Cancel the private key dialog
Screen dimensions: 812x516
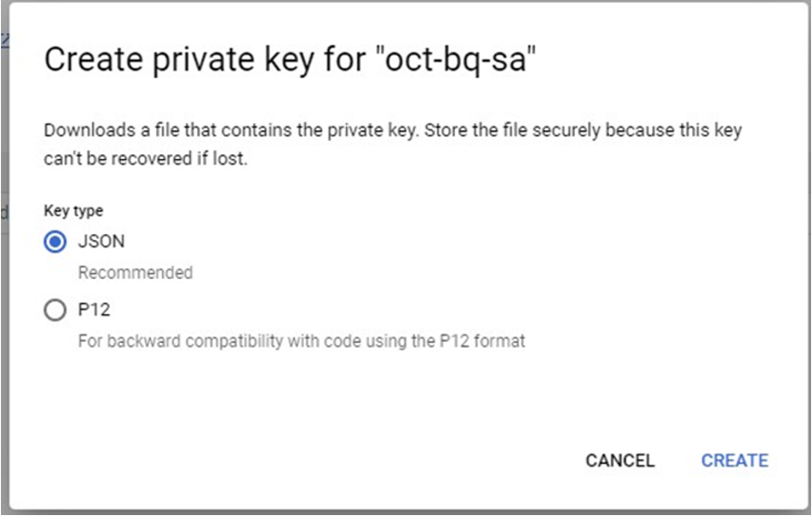click(619, 461)
